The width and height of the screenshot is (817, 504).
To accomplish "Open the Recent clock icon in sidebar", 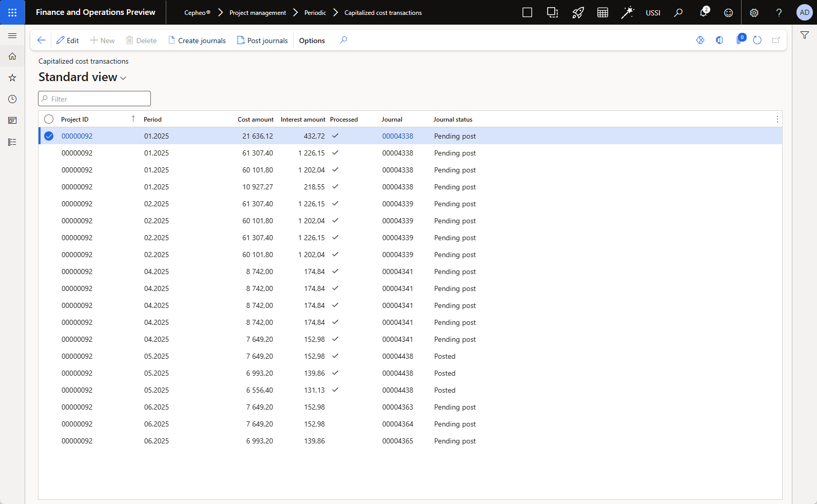I will (x=12, y=99).
